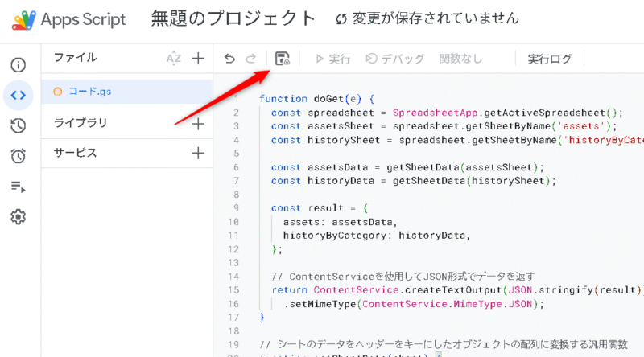This screenshot has width=644, height=357.
Task: Open the Triggers alarm clock icon
Action: click(x=18, y=156)
